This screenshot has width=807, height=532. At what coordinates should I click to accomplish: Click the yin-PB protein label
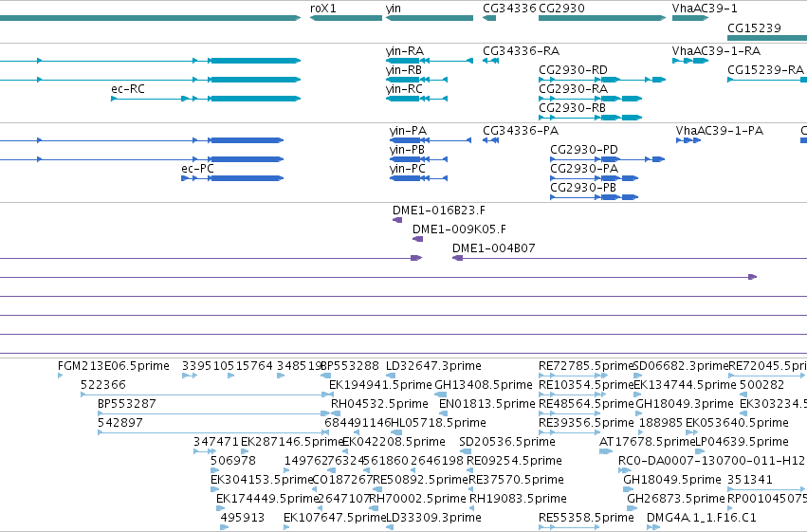(x=407, y=150)
